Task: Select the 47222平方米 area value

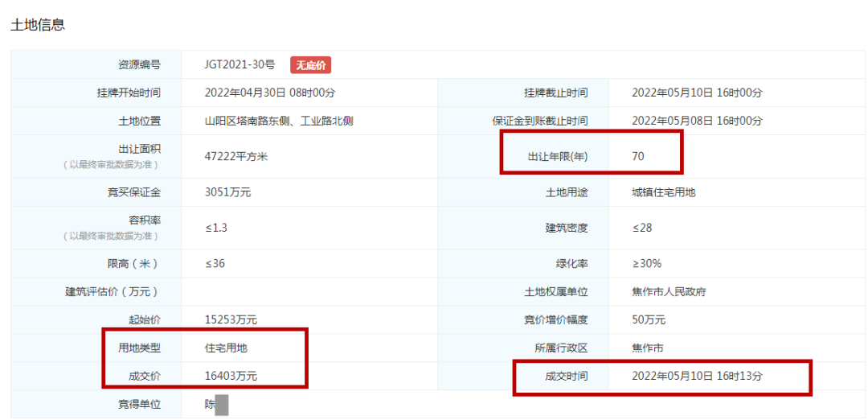Action: pyautogui.click(x=236, y=156)
